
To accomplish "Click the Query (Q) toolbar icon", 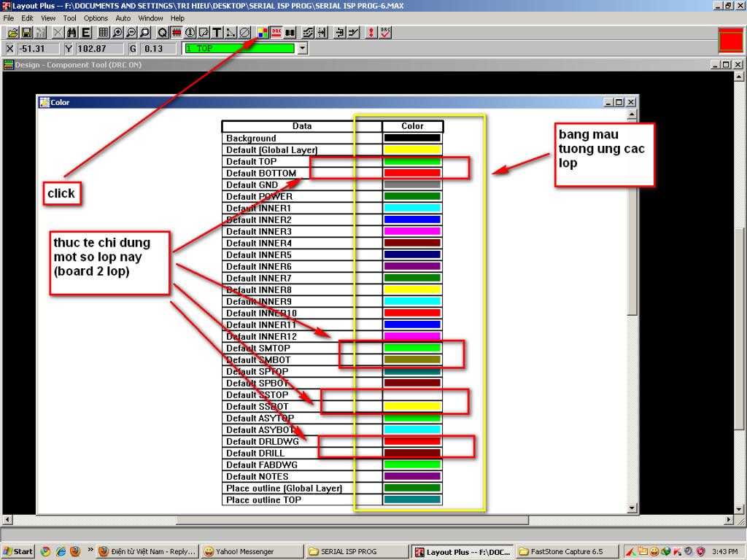I will coord(163,32).
